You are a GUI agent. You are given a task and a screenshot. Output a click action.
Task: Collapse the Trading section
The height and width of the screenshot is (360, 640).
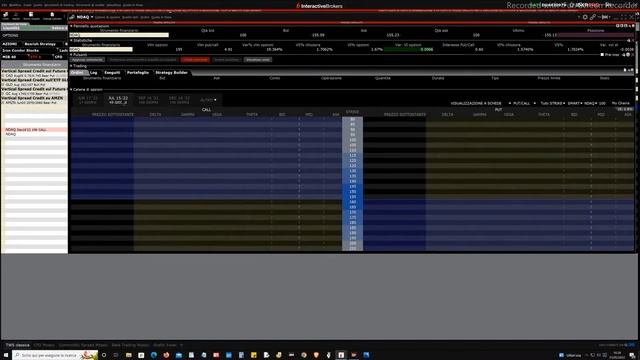coord(71,66)
